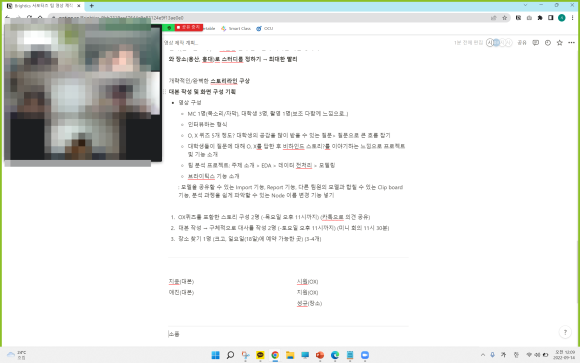Click the share page icon in address bar

point(493,18)
